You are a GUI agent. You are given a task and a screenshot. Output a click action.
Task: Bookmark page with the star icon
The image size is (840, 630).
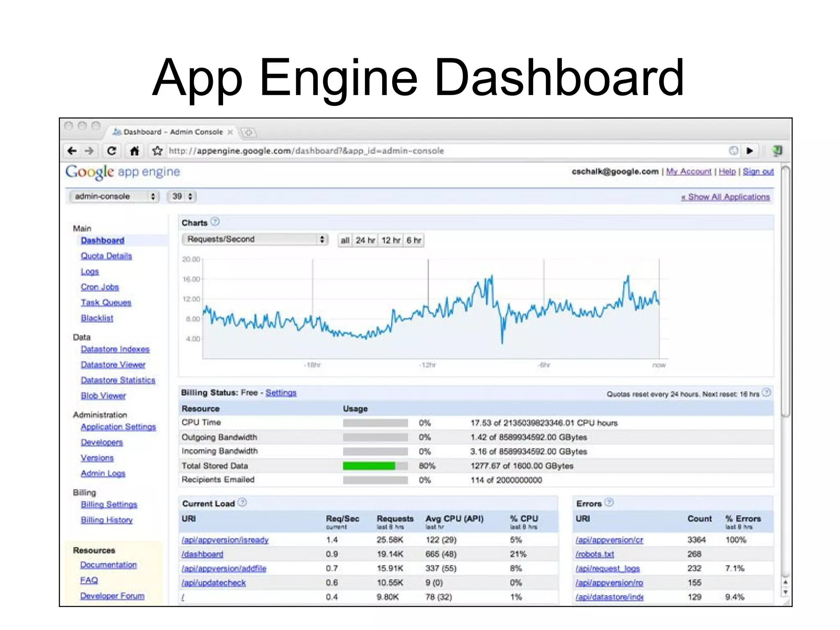point(157,151)
